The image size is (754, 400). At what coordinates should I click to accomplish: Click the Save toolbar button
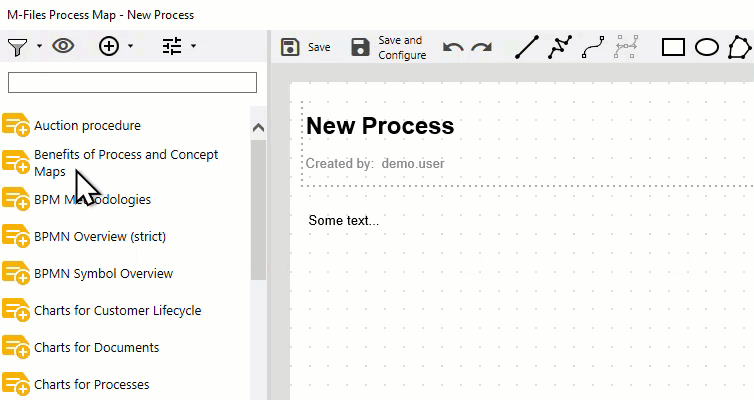coord(305,47)
